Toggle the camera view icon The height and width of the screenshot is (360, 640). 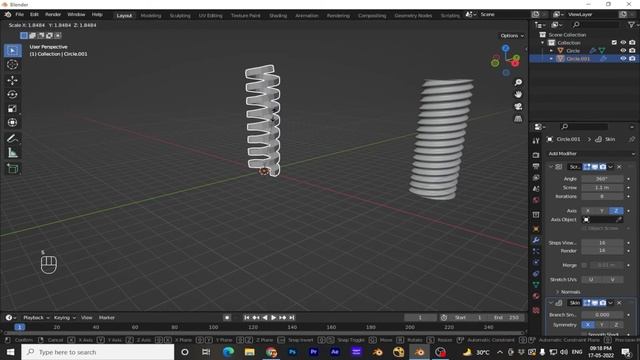(x=518, y=107)
